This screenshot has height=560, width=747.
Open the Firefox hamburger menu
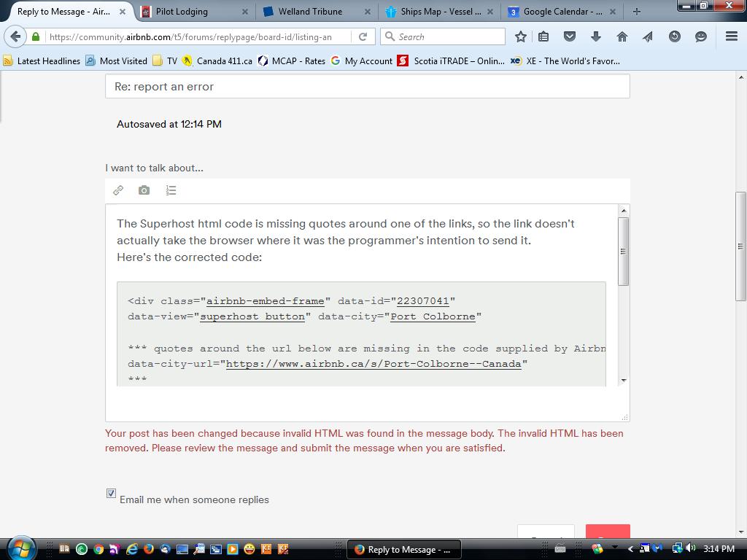click(x=730, y=36)
